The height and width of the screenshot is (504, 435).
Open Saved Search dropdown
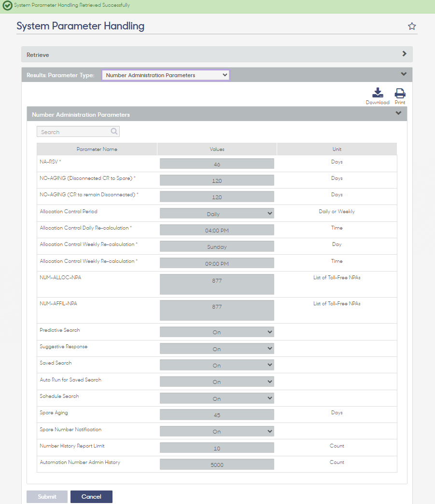coord(217,365)
